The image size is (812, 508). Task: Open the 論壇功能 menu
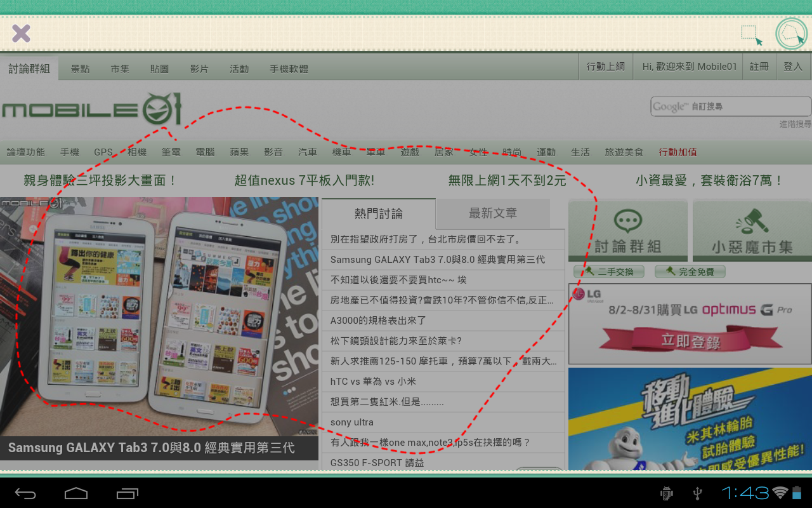pos(26,152)
